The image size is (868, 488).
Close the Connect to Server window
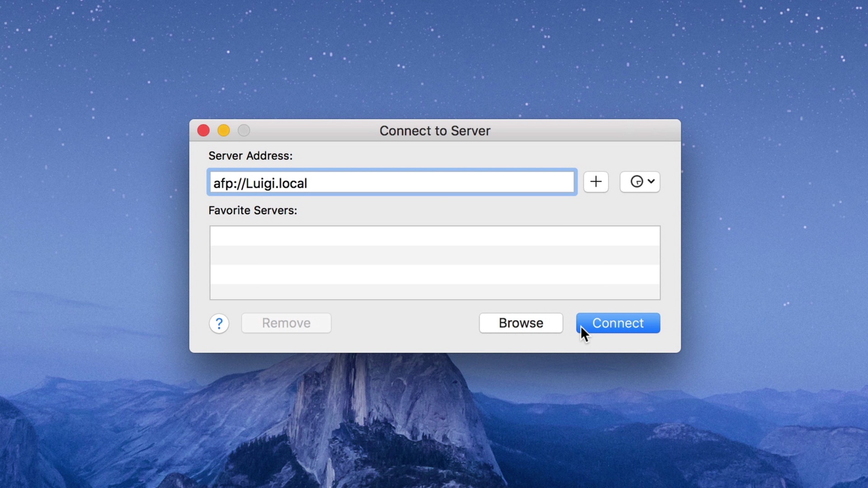pyautogui.click(x=203, y=130)
